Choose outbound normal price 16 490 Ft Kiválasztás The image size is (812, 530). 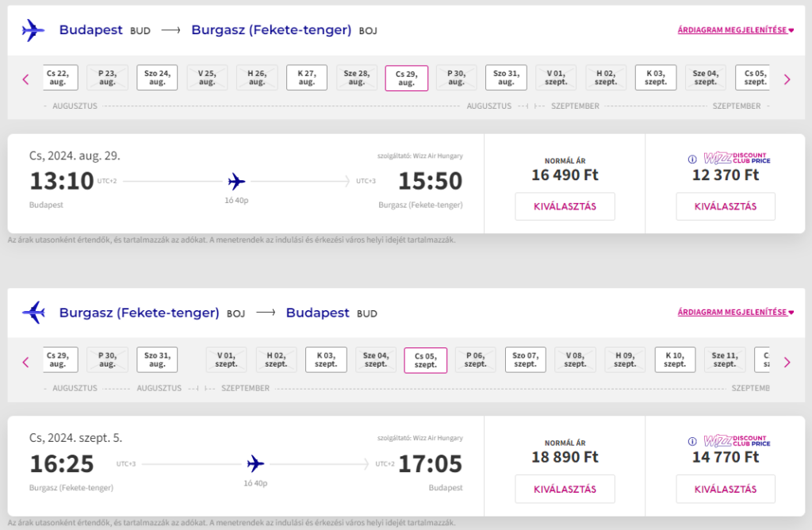pos(565,206)
